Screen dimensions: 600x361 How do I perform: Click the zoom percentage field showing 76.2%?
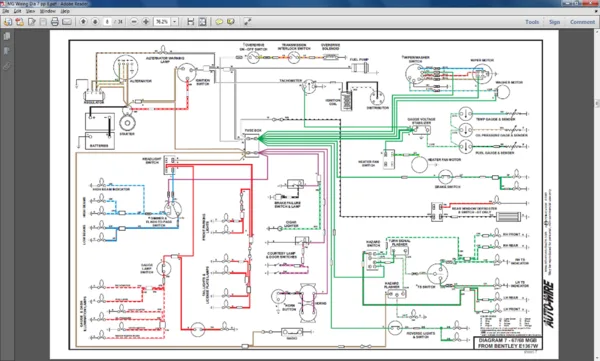pyautogui.click(x=162, y=22)
